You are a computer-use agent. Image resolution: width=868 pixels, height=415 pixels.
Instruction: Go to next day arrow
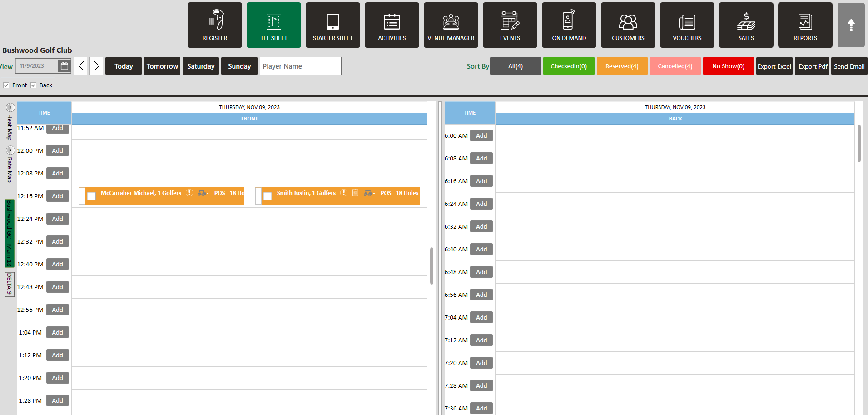[x=96, y=66]
